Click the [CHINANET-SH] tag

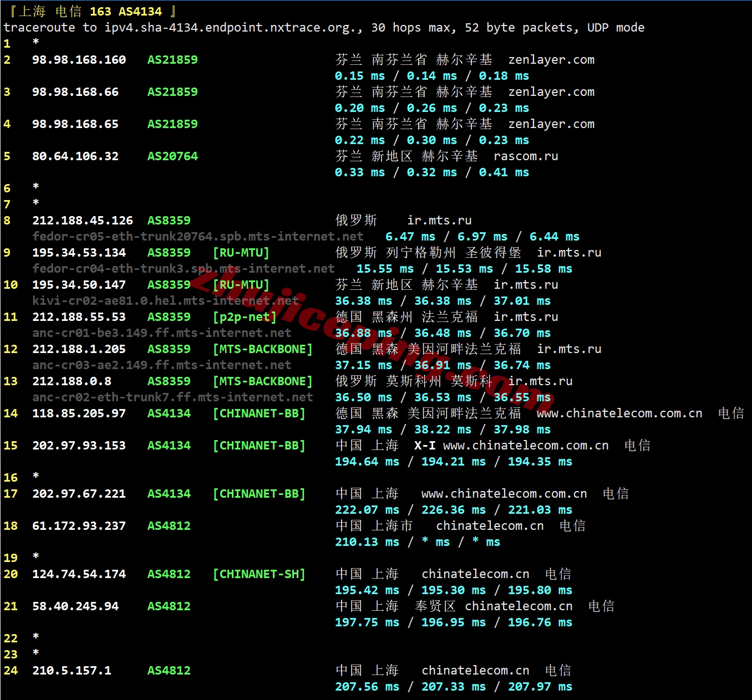pos(259,574)
